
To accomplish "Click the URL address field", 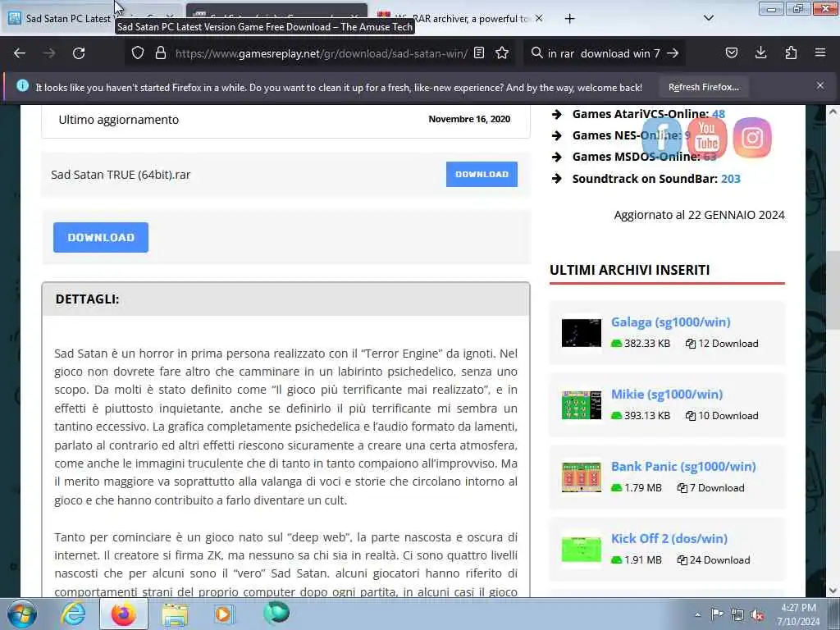I will (322, 53).
